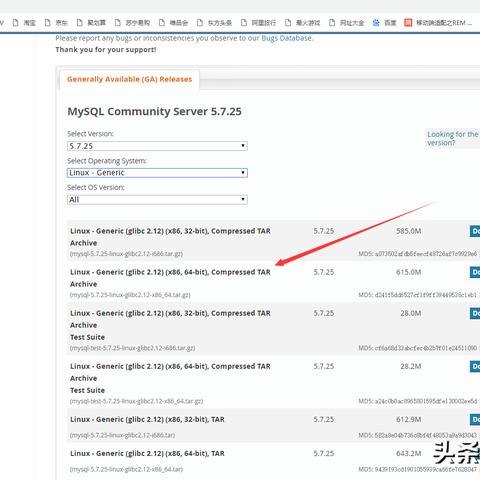The height and width of the screenshot is (480, 480).
Task: Open the 百度 paw-icon bookmark
Action: pyautogui.click(x=385, y=23)
